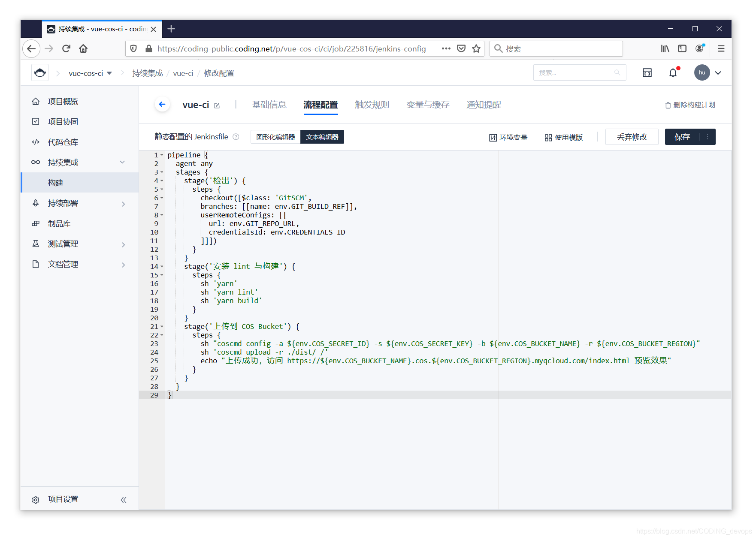The image size is (756, 539).
Task: Open 项目设置 at sidebar bottom
Action: point(63,499)
